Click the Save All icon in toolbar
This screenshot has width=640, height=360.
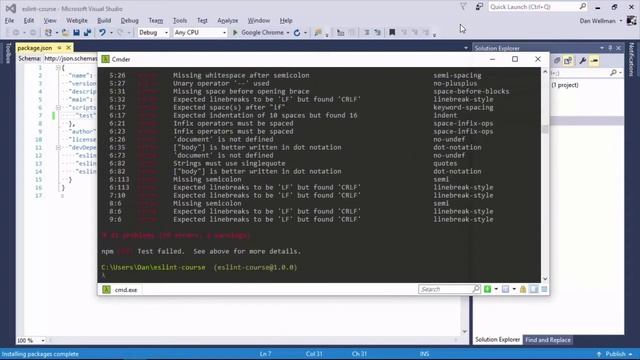(87, 33)
